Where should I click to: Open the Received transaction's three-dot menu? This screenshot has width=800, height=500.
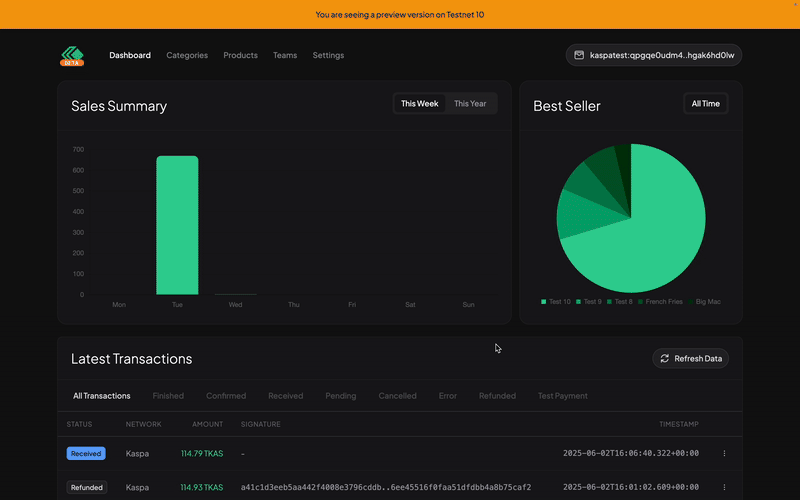[x=724, y=453]
